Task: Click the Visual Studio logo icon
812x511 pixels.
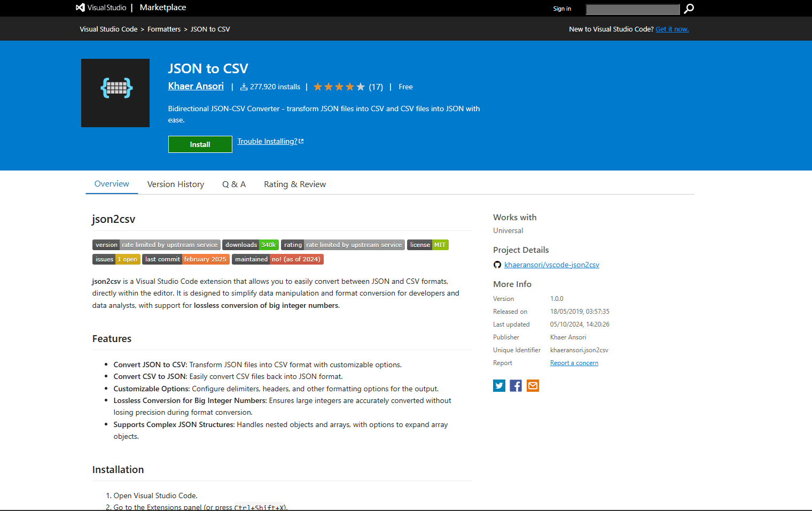Action: [81, 7]
